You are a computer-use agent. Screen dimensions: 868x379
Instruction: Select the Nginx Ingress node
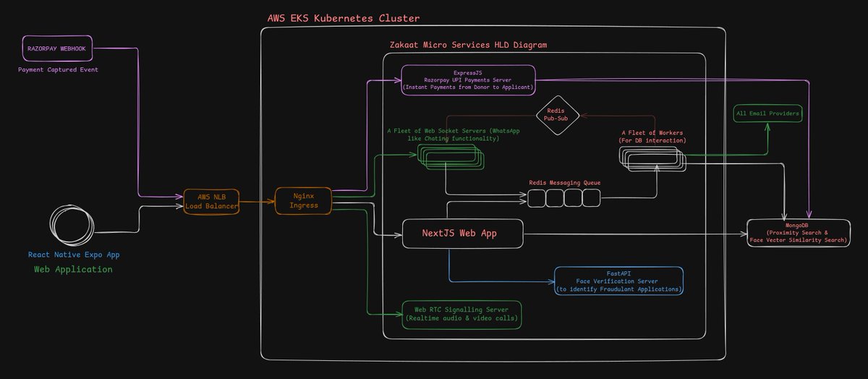[304, 201]
